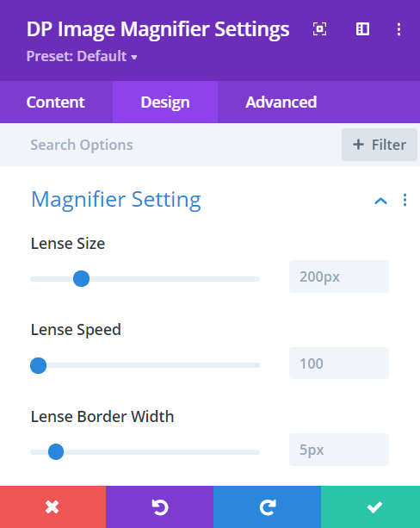Screen dimensions: 420x528
Task: Undo last change with purple arrow
Action: point(159,506)
